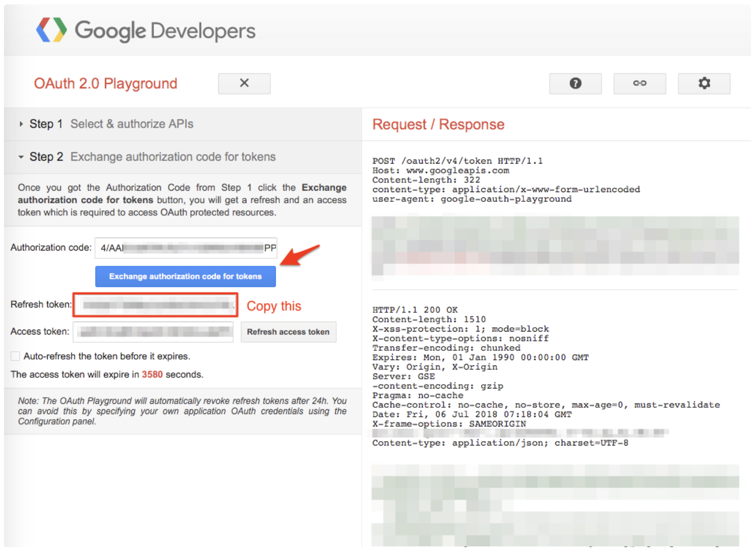
Task: Click the Google Developers logo
Action: pyautogui.click(x=52, y=30)
